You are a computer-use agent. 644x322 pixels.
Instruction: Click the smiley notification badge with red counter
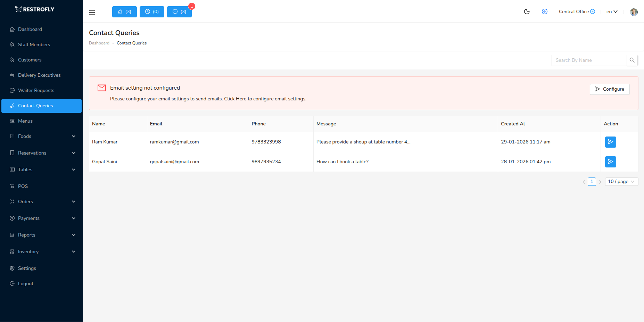pyautogui.click(x=179, y=11)
